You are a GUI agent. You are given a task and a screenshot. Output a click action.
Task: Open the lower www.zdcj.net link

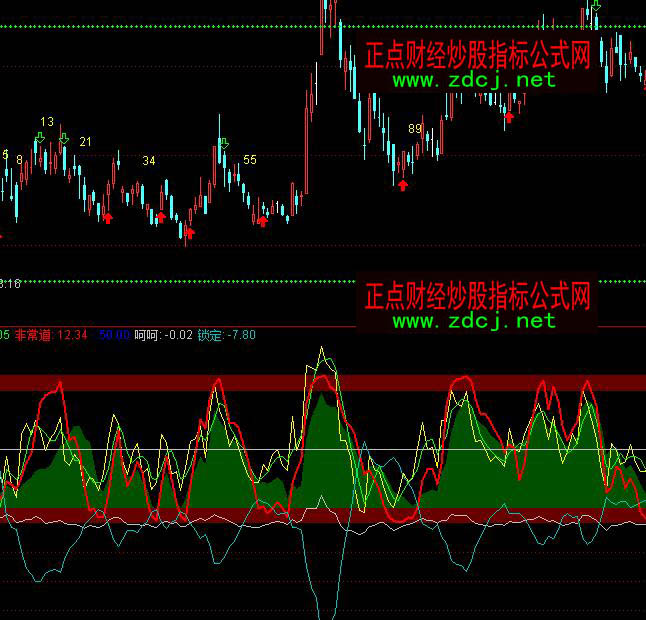pyautogui.click(x=473, y=320)
